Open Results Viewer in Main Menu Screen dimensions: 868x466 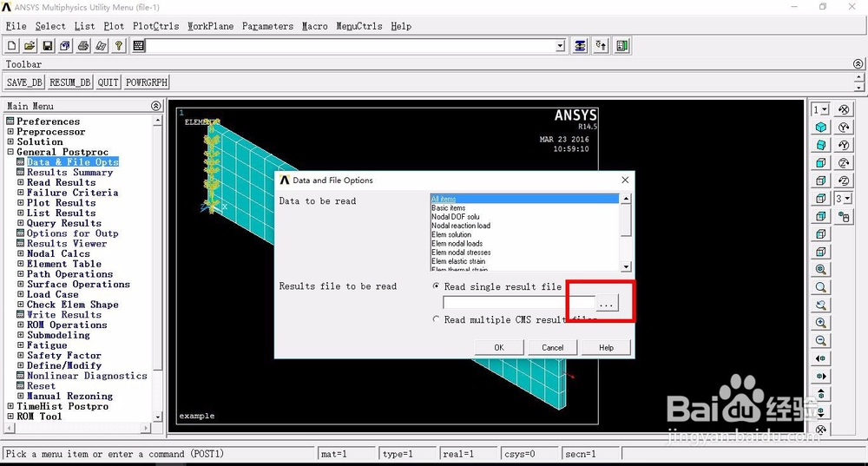point(67,244)
